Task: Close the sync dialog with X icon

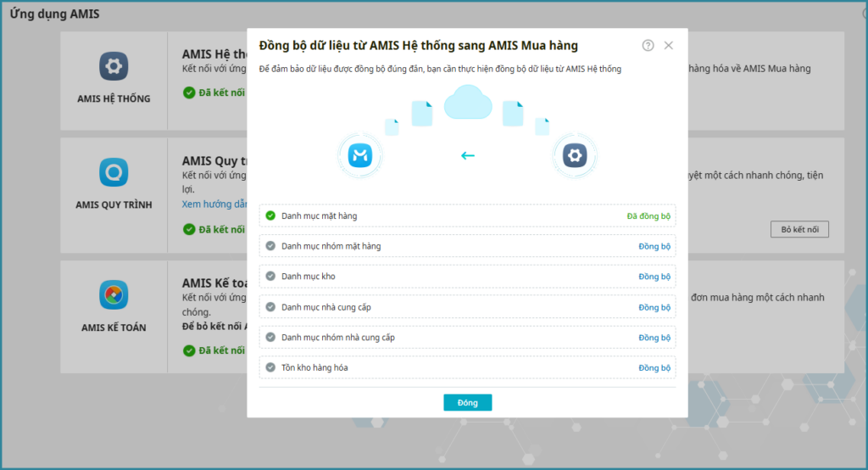Action: pyautogui.click(x=669, y=46)
